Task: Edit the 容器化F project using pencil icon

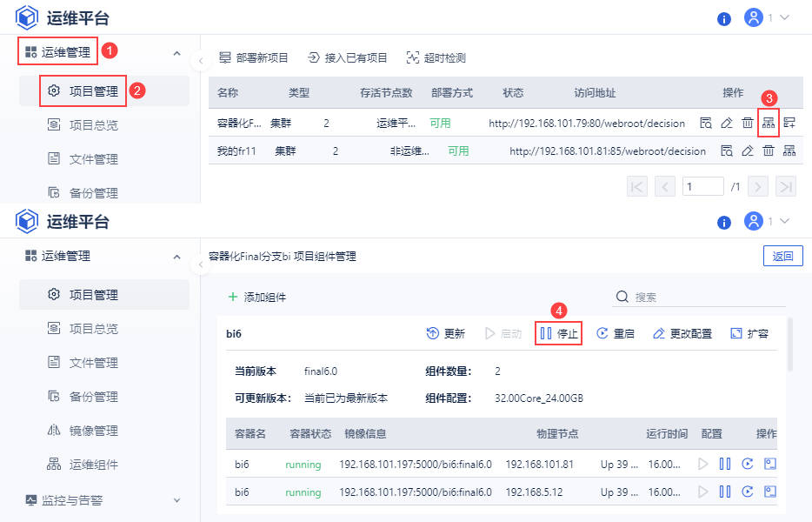Action: pos(727,123)
